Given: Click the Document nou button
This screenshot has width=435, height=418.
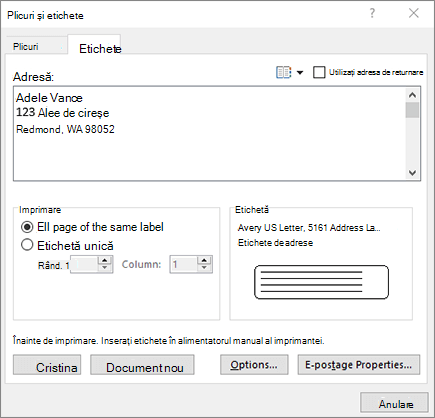Looking at the screenshot, I should tap(142, 365).
